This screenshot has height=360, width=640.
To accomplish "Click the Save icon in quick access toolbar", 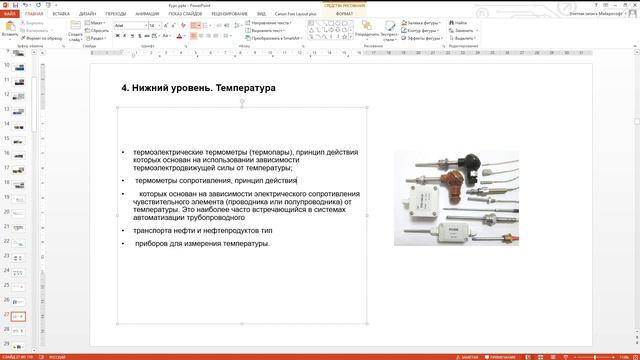I will point(16,5).
